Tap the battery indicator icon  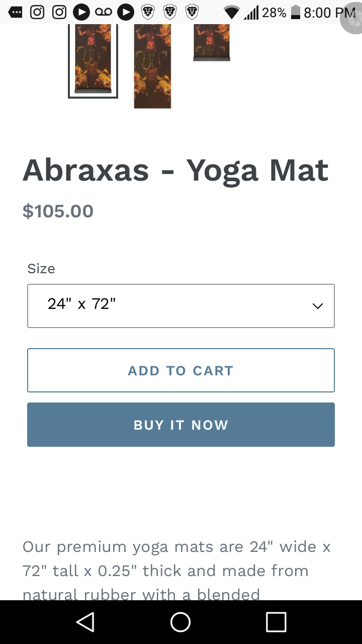296,12
